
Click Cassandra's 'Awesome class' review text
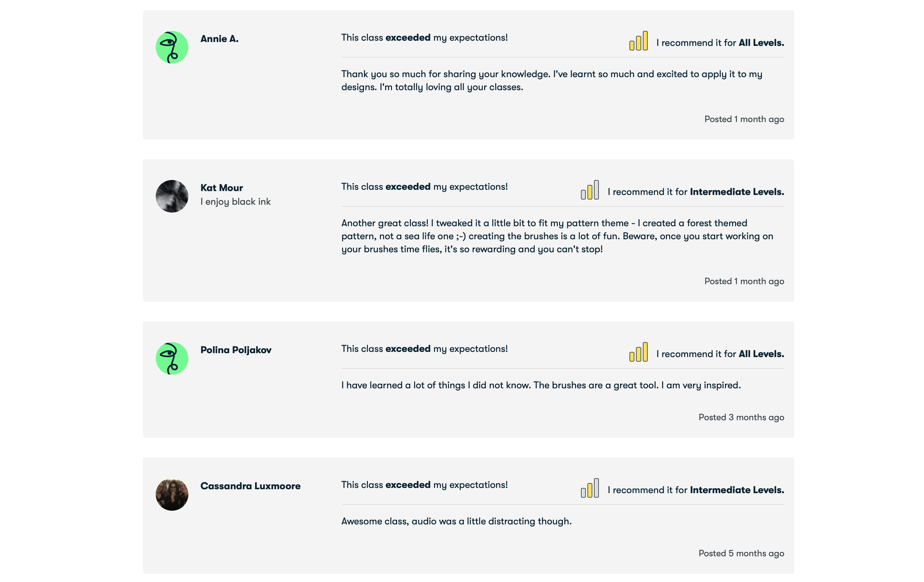(x=457, y=521)
